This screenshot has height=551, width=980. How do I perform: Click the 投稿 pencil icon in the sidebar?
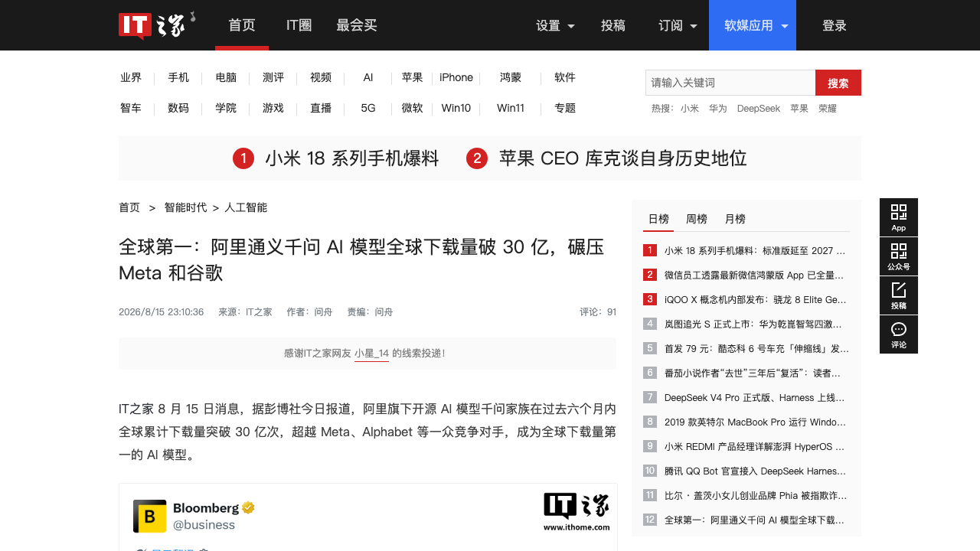(899, 295)
